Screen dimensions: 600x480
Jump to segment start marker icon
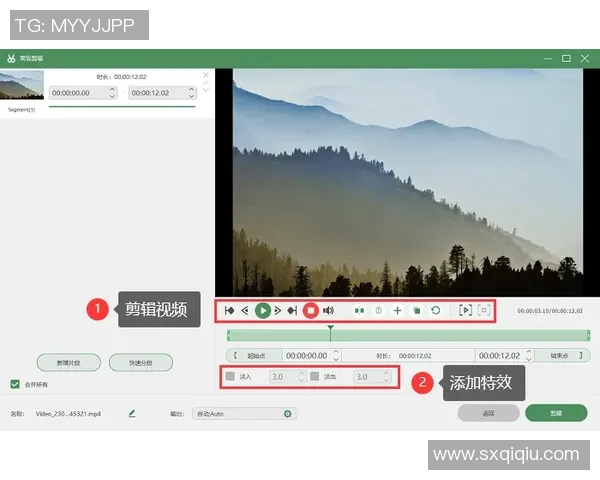point(230,311)
